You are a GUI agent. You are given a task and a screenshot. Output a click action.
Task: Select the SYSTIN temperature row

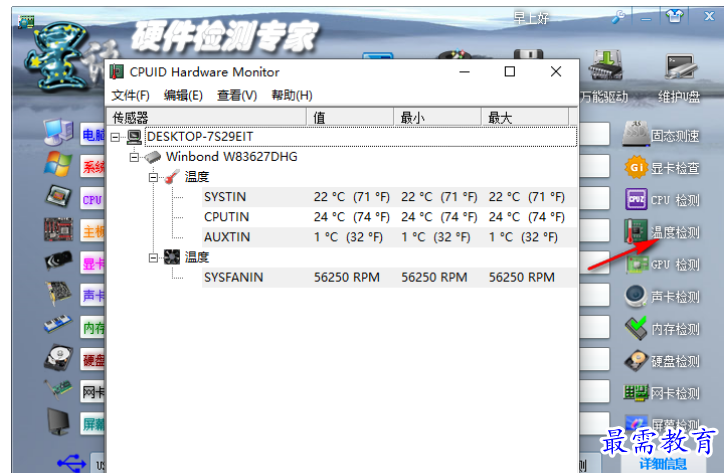pos(389,197)
